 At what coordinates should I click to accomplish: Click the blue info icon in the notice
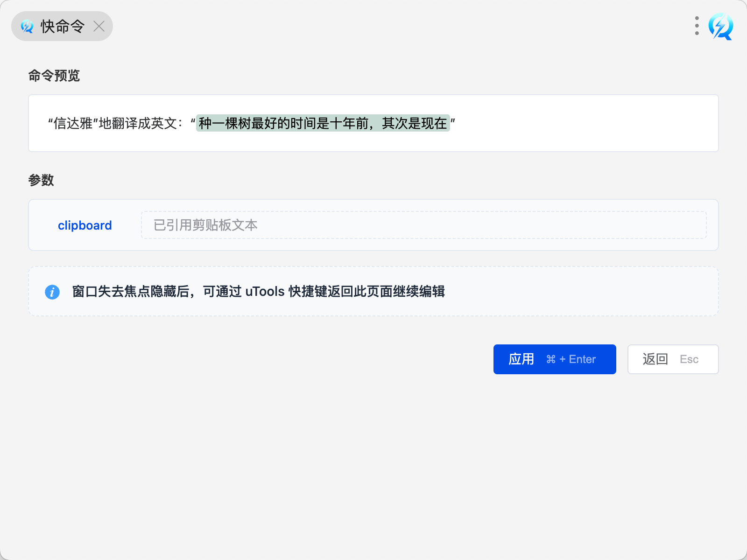click(x=52, y=292)
